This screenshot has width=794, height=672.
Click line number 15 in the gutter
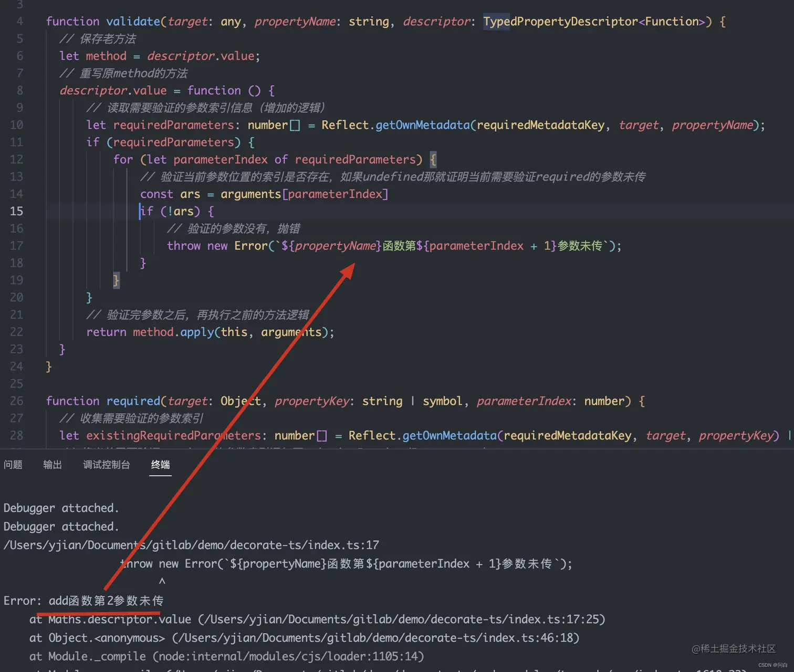coord(16,211)
